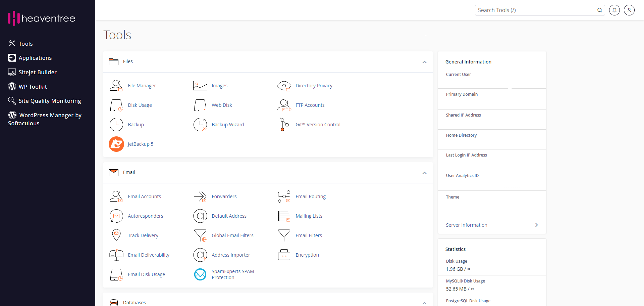Open notifications bell icon
The width and height of the screenshot is (644, 306).
pyautogui.click(x=614, y=10)
